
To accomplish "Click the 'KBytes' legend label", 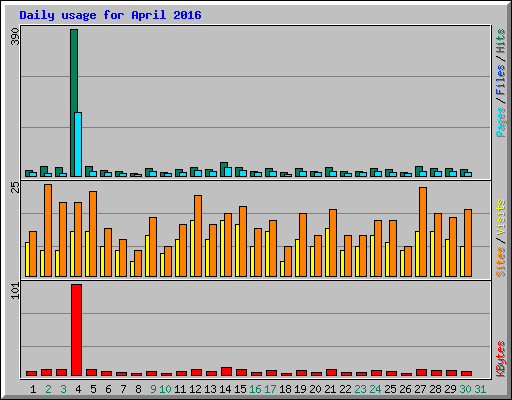I will (501, 359).
